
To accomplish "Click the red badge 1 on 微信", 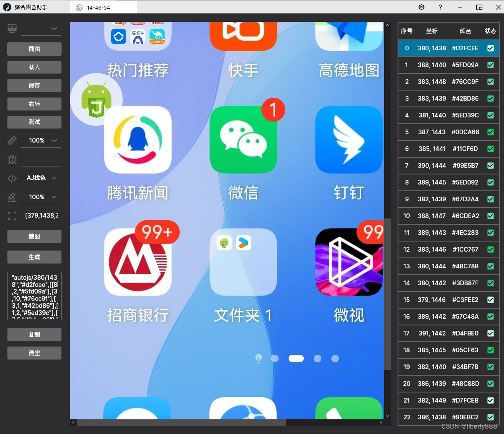I will [273, 110].
